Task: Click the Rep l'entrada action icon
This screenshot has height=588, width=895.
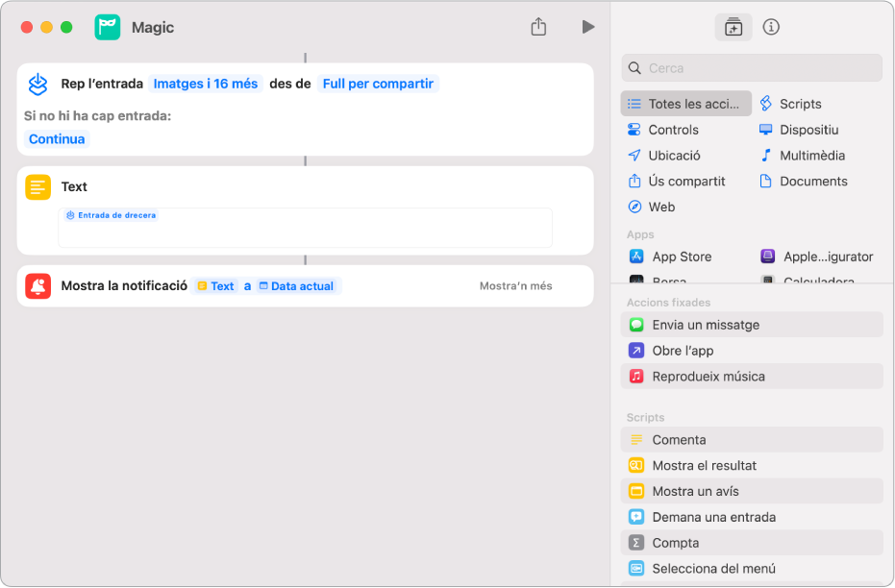Action: click(x=38, y=85)
